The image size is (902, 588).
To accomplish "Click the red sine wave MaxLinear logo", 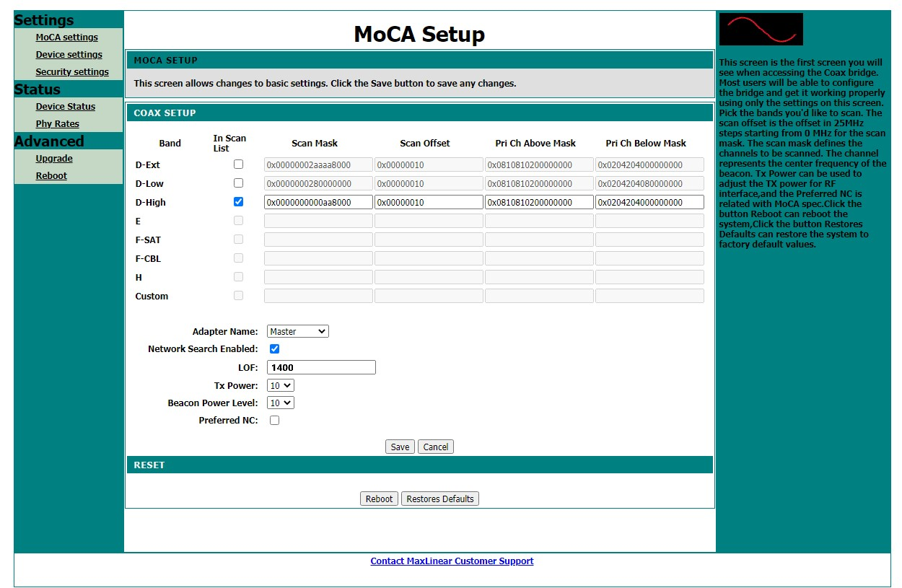I will tap(760, 29).
